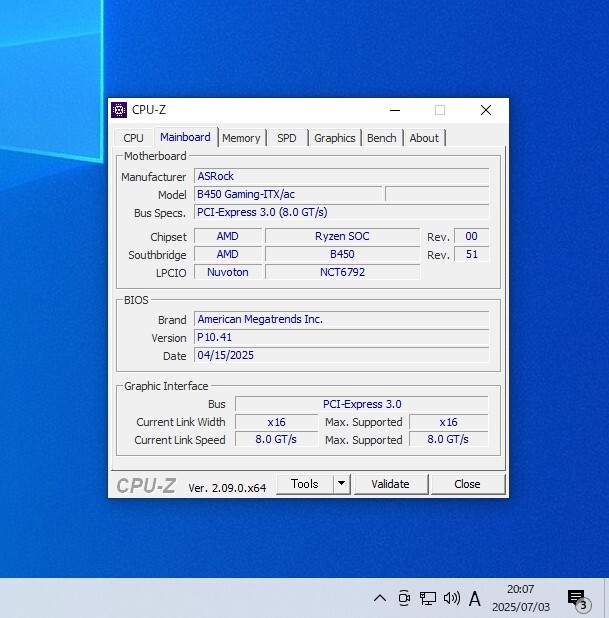
Task: Minimize the CPU-Z window
Action: pos(395,110)
